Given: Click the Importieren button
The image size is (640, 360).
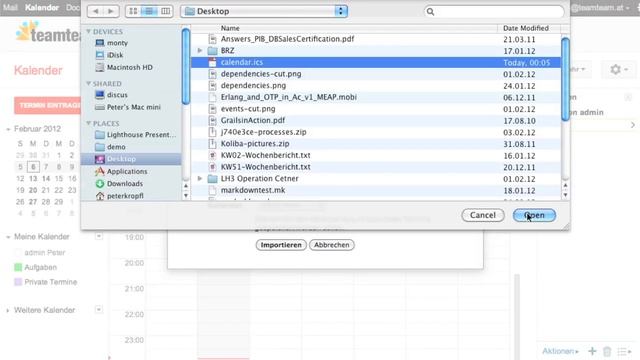Looking at the screenshot, I should click(x=281, y=245).
